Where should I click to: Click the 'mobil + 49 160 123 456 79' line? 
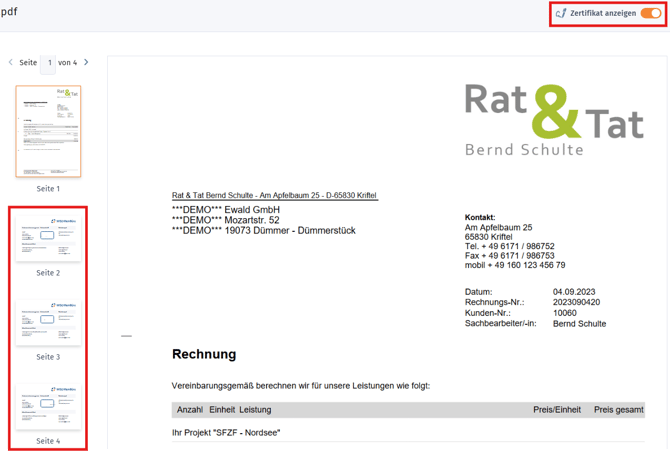[x=515, y=265]
